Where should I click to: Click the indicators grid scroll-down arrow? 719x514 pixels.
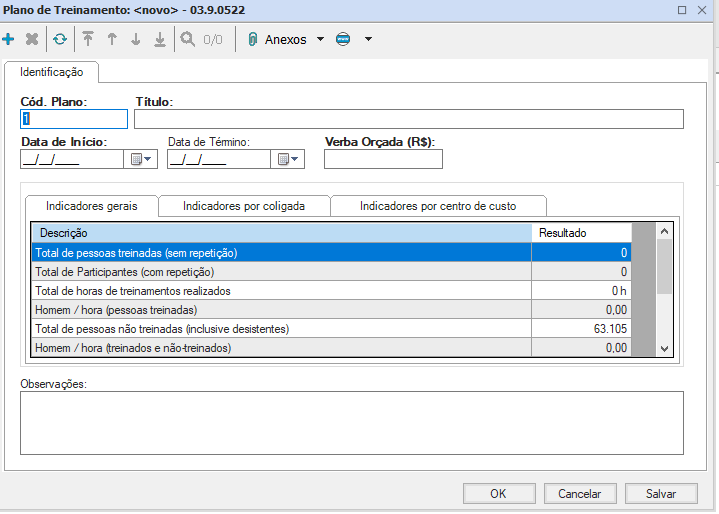tap(666, 348)
